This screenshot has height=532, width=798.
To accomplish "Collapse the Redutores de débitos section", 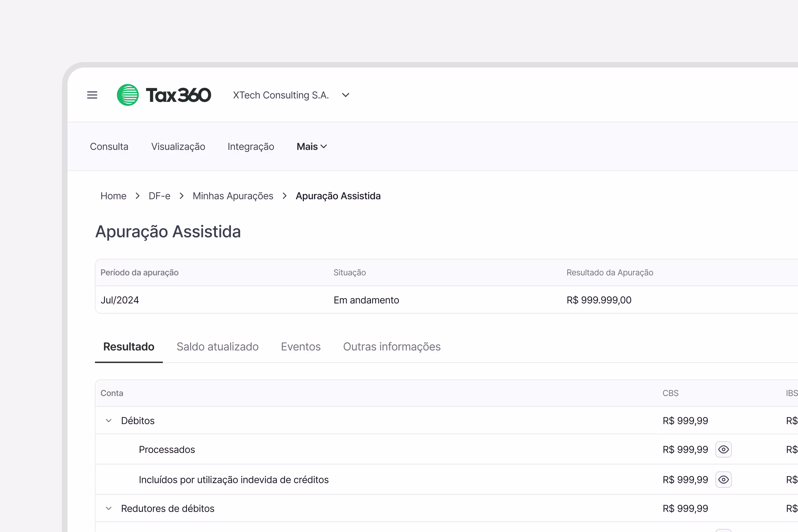I will [x=109, y=508].
